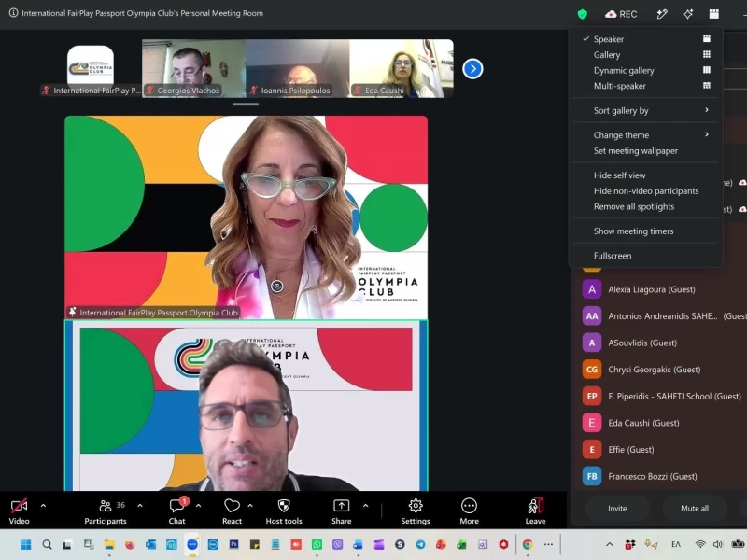Open Google Chrome from the taskbar

tap(528, 544)
